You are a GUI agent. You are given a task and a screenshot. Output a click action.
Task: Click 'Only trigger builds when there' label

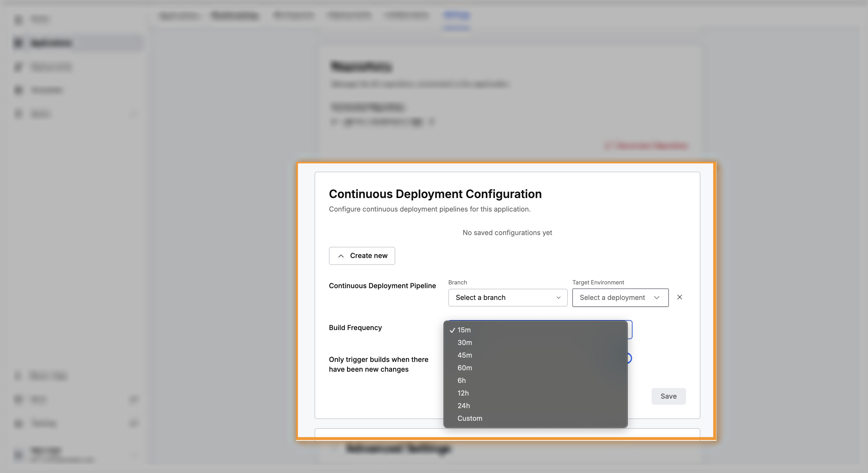click(378, 364)
